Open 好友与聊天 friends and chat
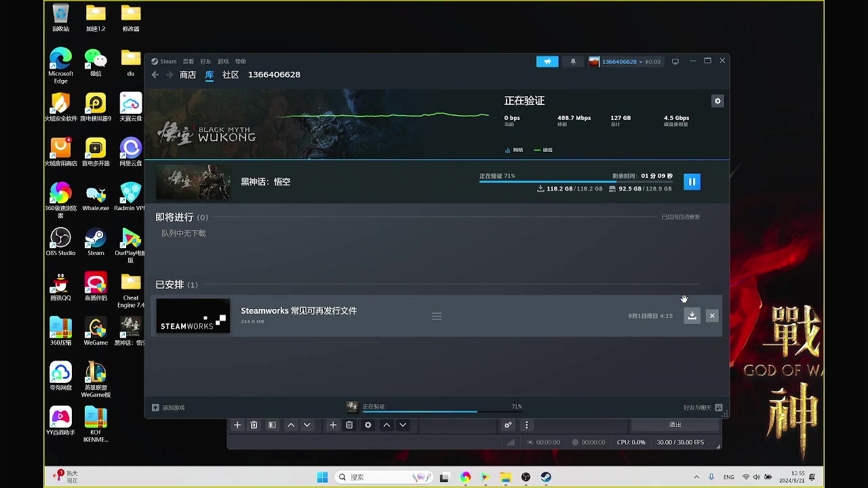 coord(703,408)
